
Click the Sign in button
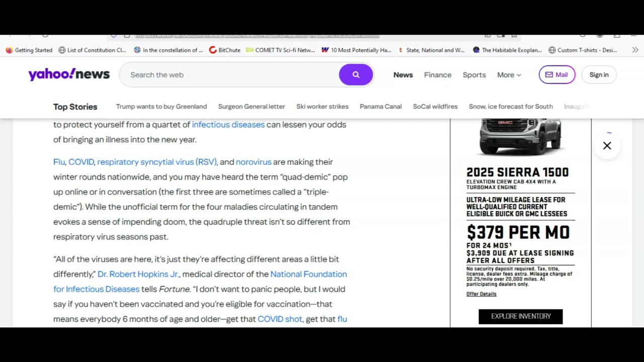(x=599, y=75)
